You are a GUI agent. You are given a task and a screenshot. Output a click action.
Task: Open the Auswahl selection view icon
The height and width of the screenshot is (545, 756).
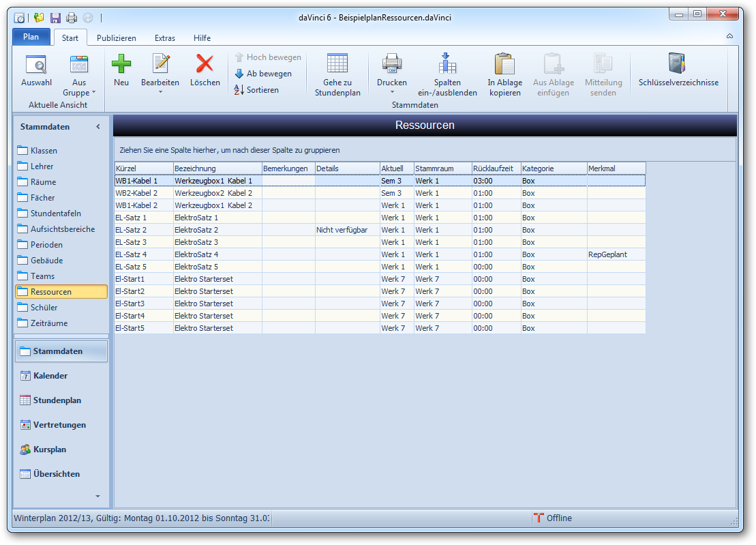pyautogui.click(x=35, y=65)
